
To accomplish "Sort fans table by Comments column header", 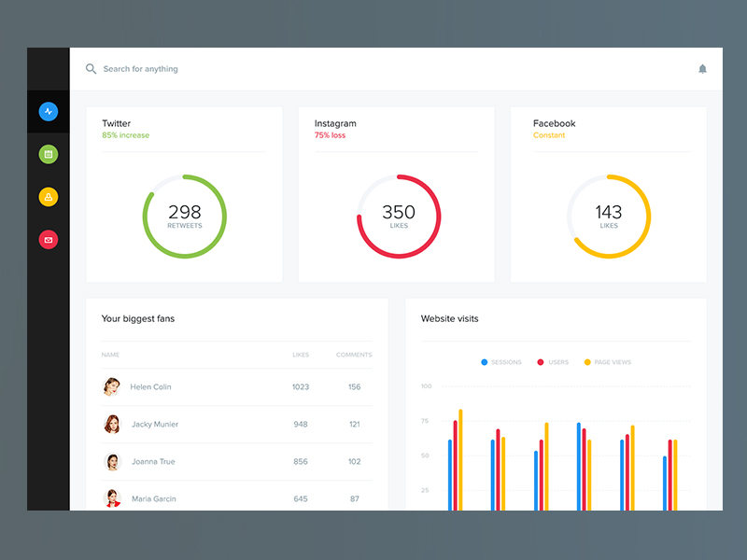I will [354, 355].
